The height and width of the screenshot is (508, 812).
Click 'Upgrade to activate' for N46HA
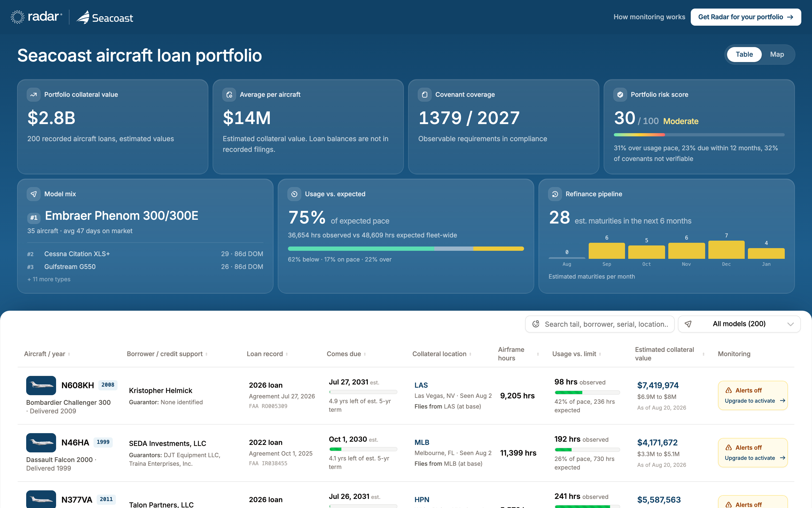755,458
